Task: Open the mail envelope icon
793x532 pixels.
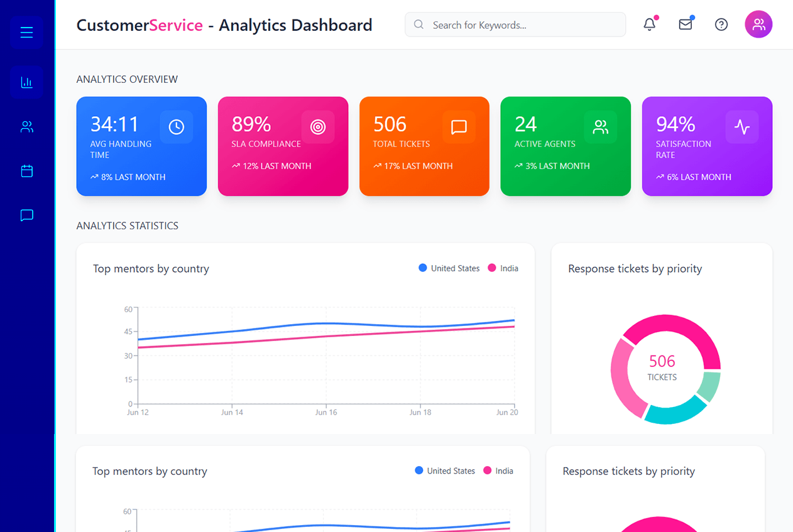Action: point(686,24)
